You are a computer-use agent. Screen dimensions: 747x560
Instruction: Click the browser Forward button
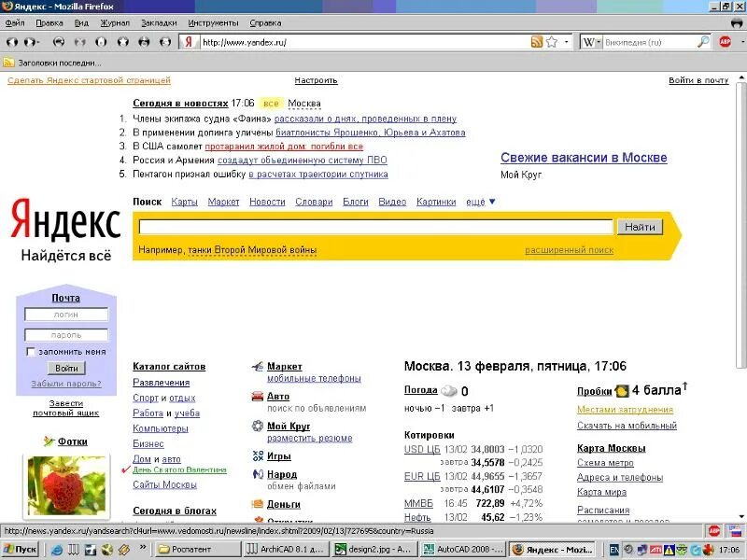(29, 42)
